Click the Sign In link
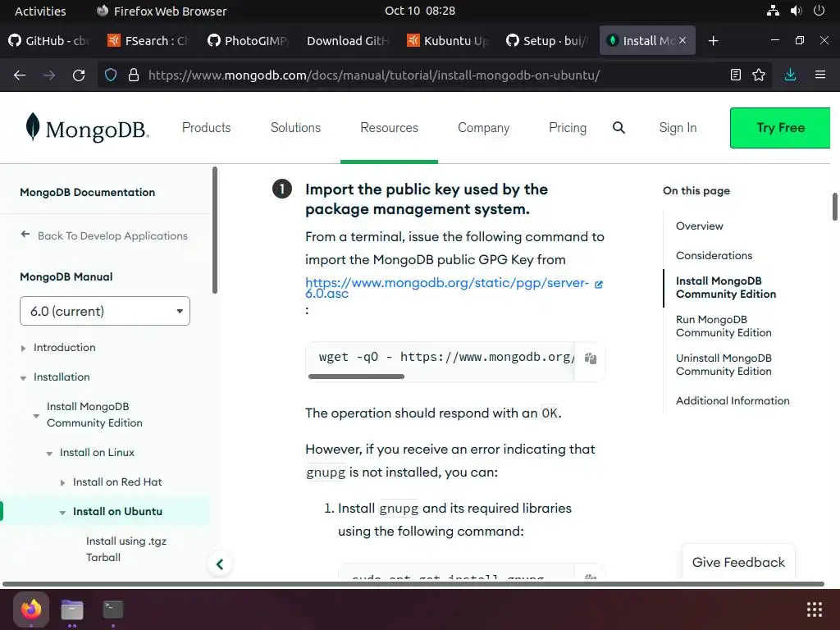Screen dimensions: 840x630 click(678, 127)
